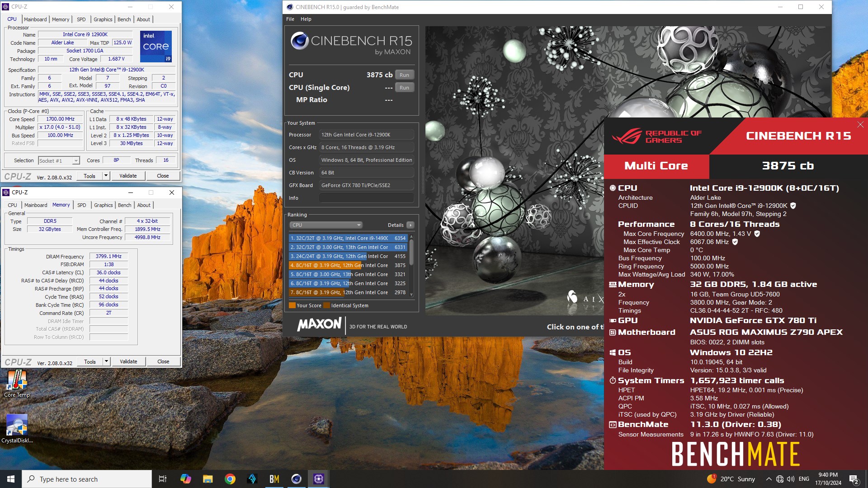The height and width of the screenshot is (488, 868).
Task: Close the BenchMate result overlay
Action: click(x=860, y=124)
